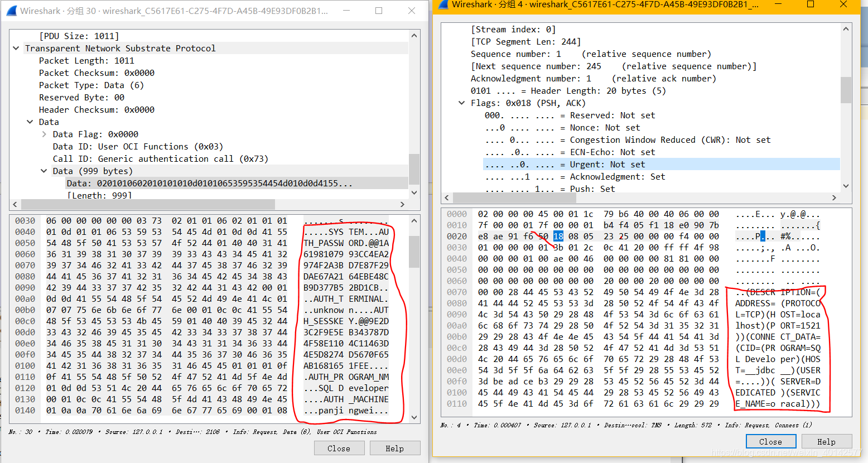Screen dimensions: 868x463
Task: Select Packet Checksum: 0x0000 row
Action: point(97,73)
